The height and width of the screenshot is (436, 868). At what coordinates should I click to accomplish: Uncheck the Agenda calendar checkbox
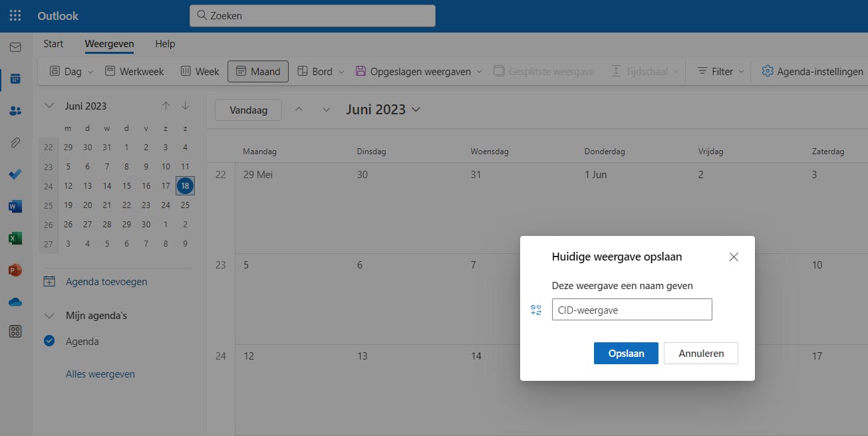pos(49,341)
